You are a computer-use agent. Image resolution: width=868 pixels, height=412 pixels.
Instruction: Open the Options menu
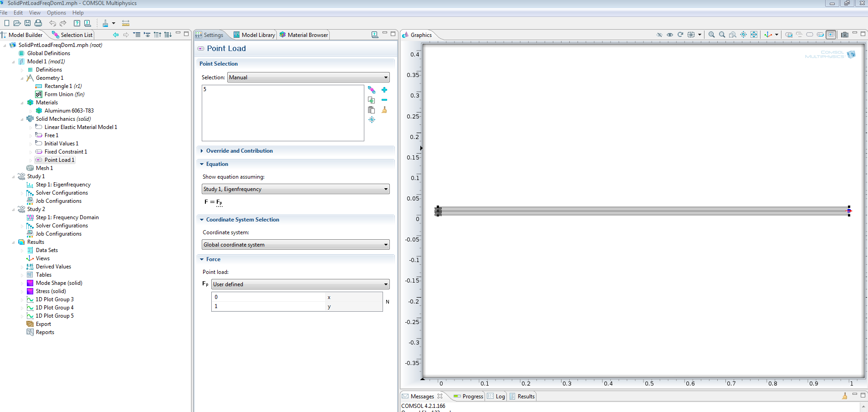pos(56,13)
